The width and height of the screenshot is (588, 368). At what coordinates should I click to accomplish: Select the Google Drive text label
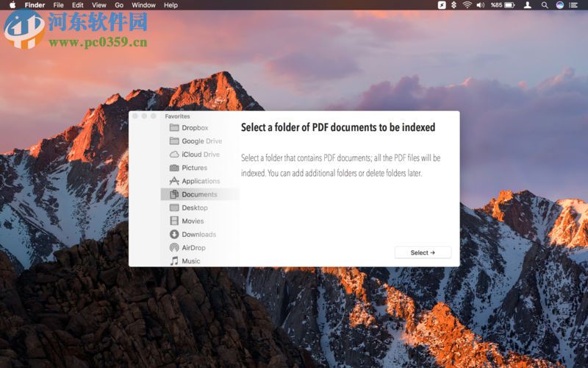pos(201,141)
